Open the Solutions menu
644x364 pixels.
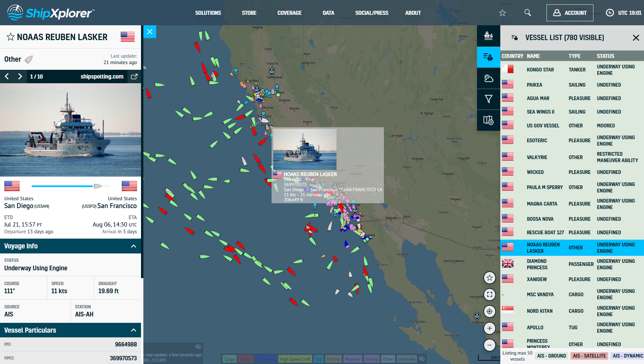pos(208,13)
